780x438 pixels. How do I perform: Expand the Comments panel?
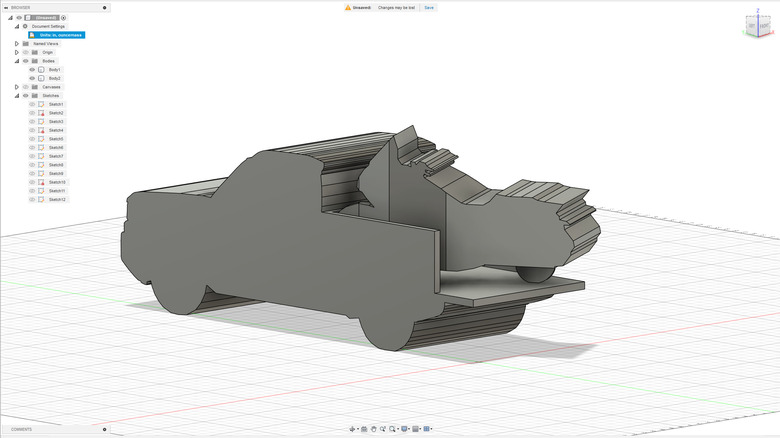(x=104, y=429)
